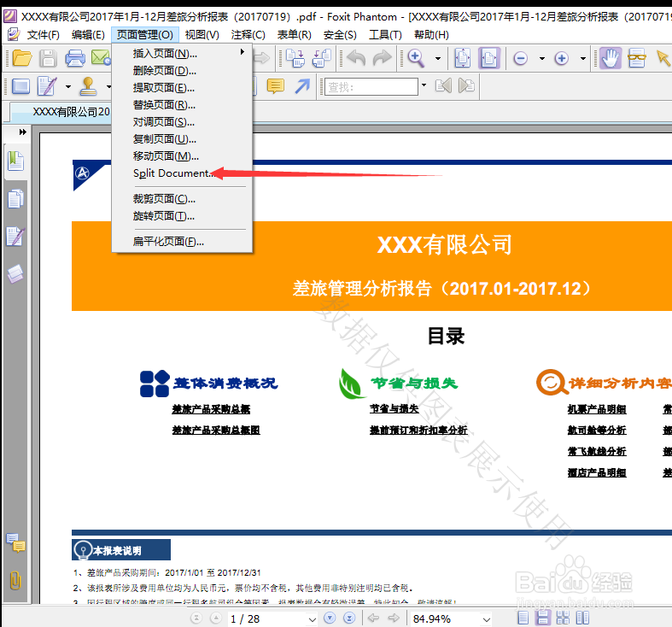Choose Split Document menu item
The image size is (672, 627).
coord(182,173)
